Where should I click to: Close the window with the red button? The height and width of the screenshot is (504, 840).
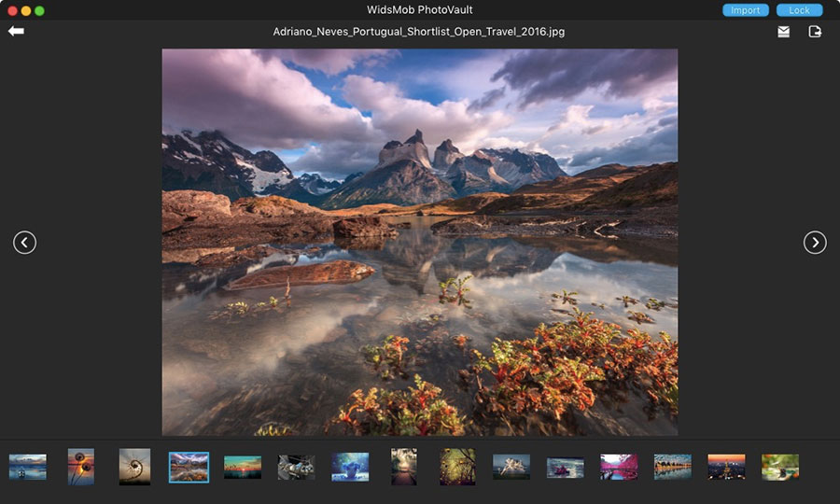(12, 10)
